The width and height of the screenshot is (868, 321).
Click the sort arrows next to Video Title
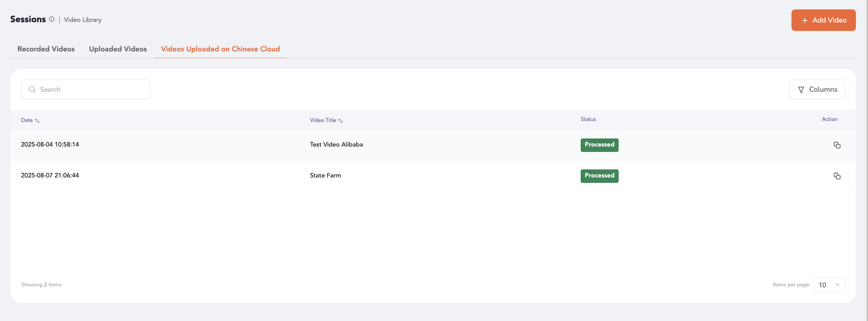[x=341, y=121]
